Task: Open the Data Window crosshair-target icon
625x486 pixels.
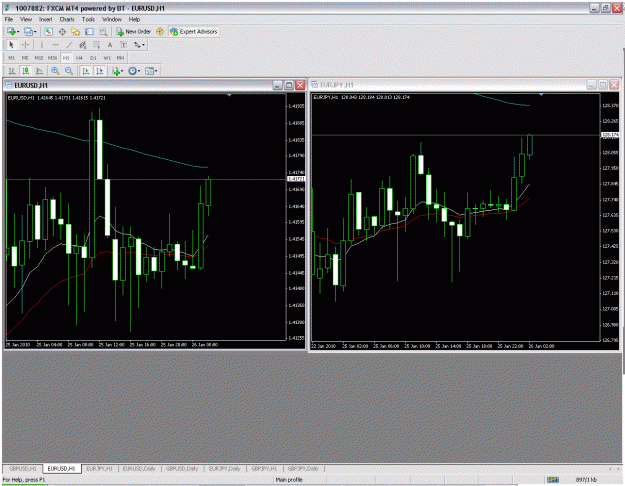Action: (x=62, y=31)
